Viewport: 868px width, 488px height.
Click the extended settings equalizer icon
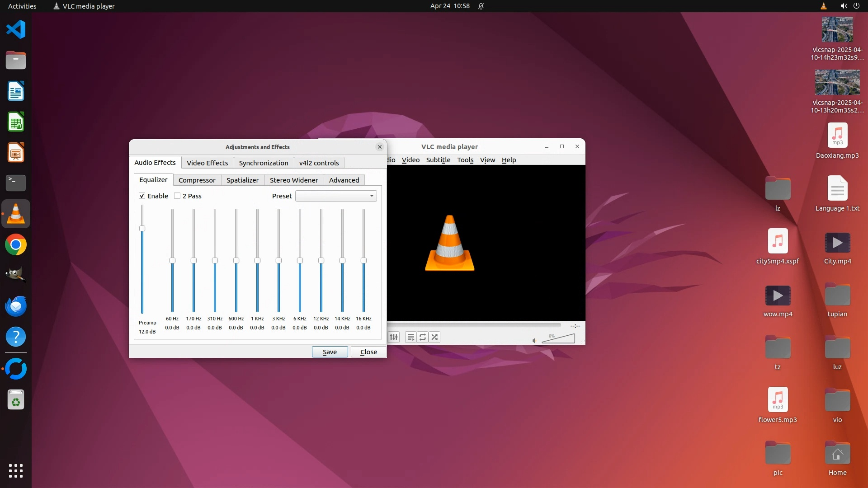[x=394, y=337]
